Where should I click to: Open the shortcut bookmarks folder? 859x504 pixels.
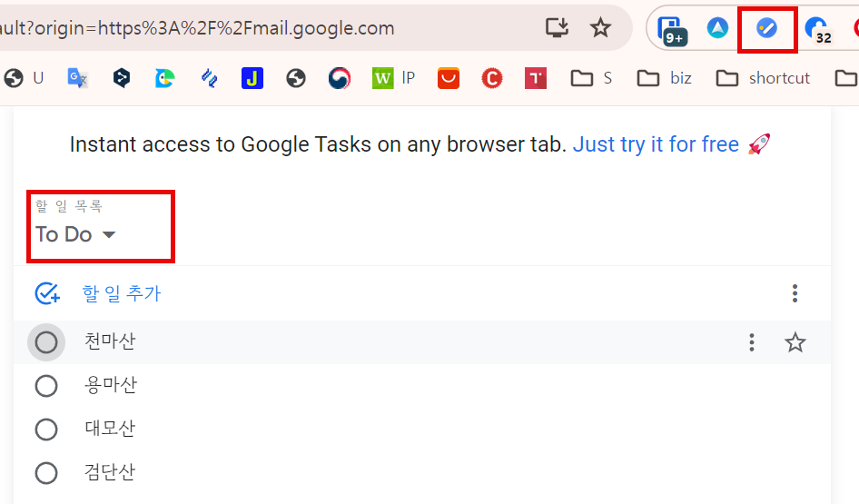coord(763,78)
